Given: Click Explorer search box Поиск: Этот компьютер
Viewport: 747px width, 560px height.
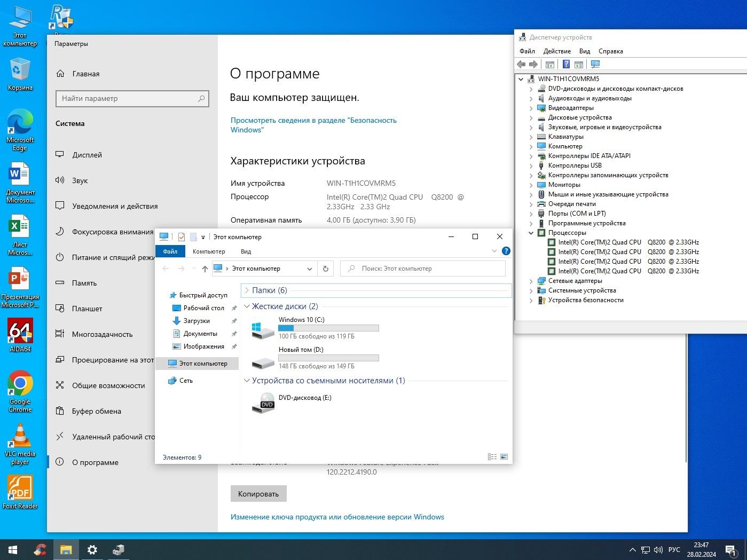Looking at the screenshot, I should click(423, 269).
